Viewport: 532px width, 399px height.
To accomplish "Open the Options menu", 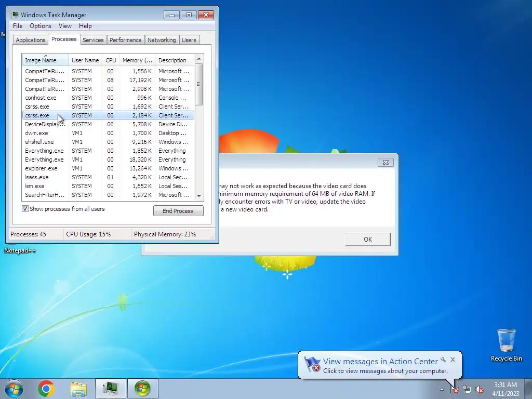I will pyautogui.click(x=41, y=26).
